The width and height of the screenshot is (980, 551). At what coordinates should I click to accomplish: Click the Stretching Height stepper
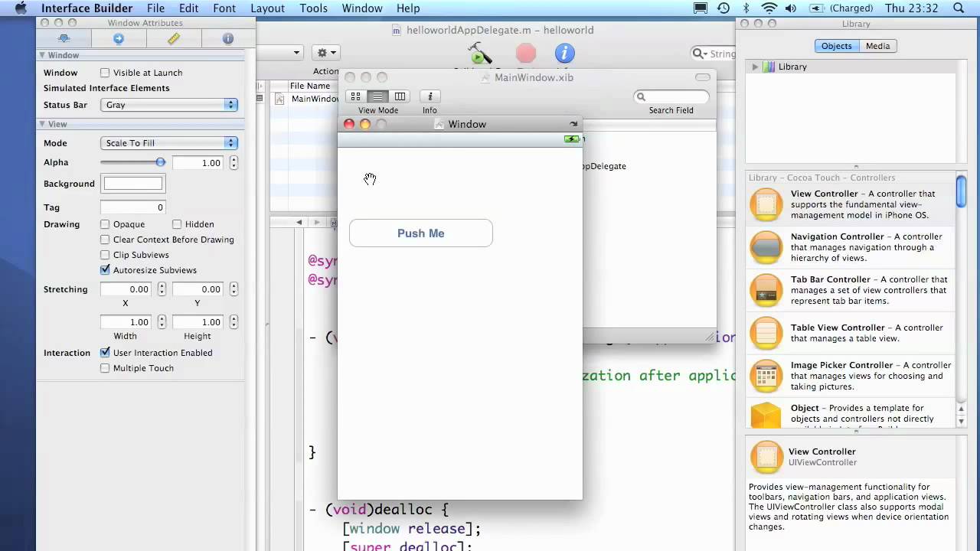234,322
